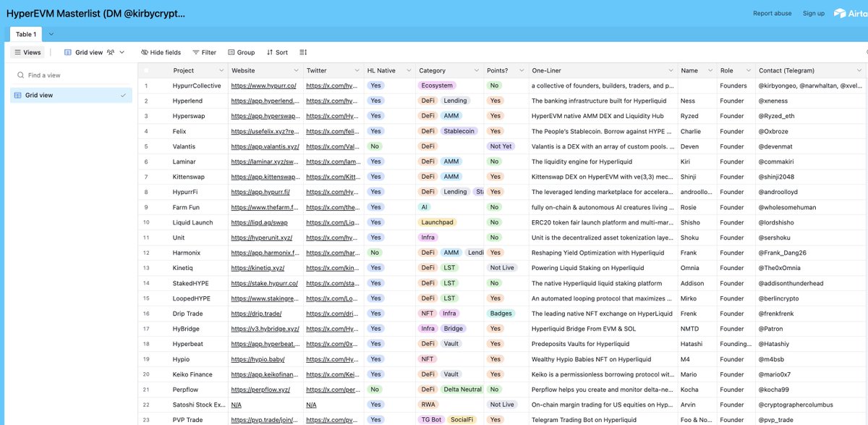Image resolution: width=868 pixels, height=425 pixels.
Task: Click the @cryptographercolumbus contact cell
Action: (810, 405)
